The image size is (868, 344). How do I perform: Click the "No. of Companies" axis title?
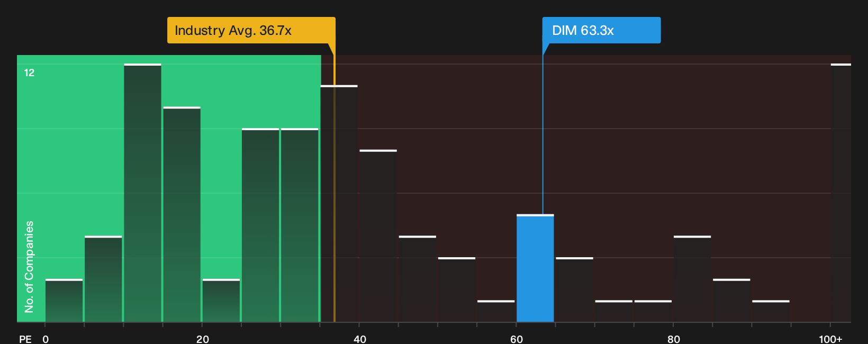(29, 267)
